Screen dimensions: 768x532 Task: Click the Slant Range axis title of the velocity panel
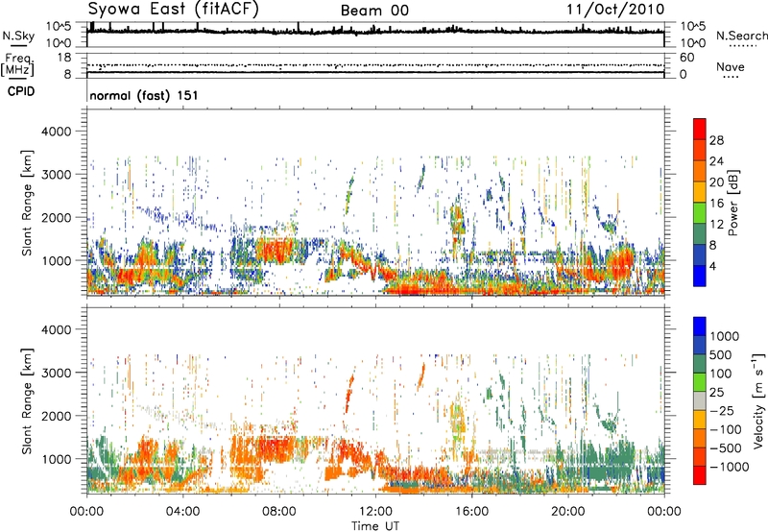click(27, 401)
